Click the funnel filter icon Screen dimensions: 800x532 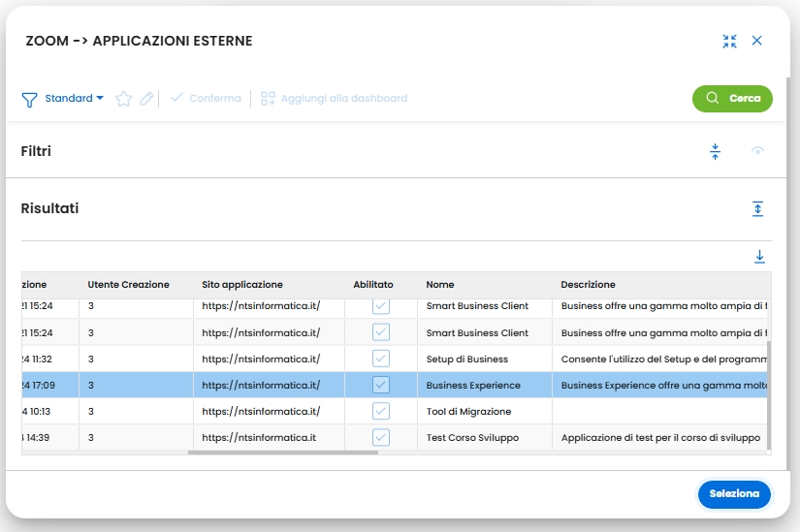click(29, 99)
